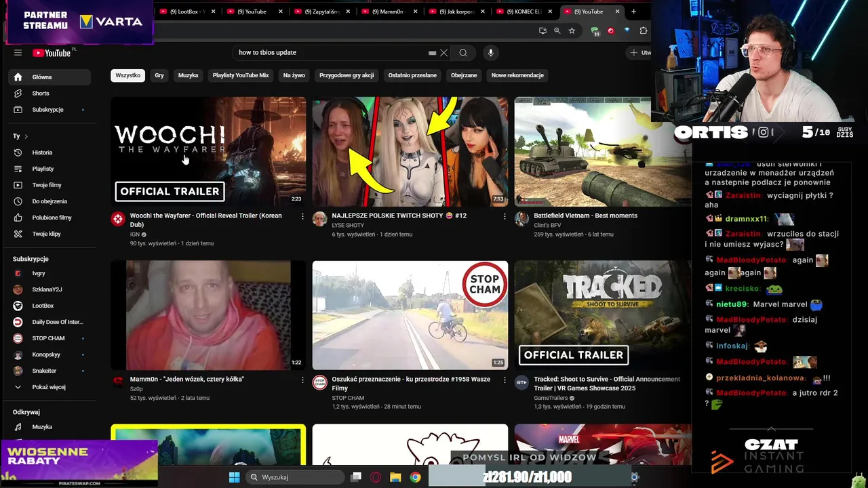Open Task View on the taskbar
Image resolution: width=868 pixels, height=488 pixels.
click(x=356, y=477)
